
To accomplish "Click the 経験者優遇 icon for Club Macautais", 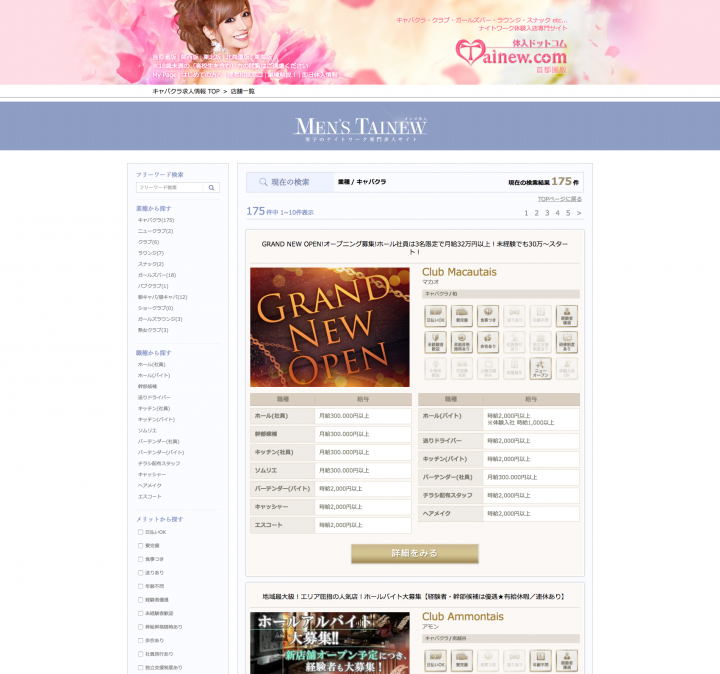I will (x=567, y=316).
